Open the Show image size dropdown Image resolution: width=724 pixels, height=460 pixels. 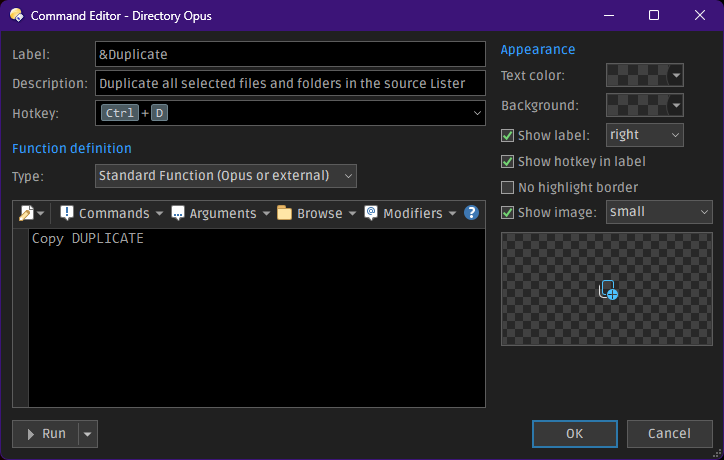tap(659, 212)
